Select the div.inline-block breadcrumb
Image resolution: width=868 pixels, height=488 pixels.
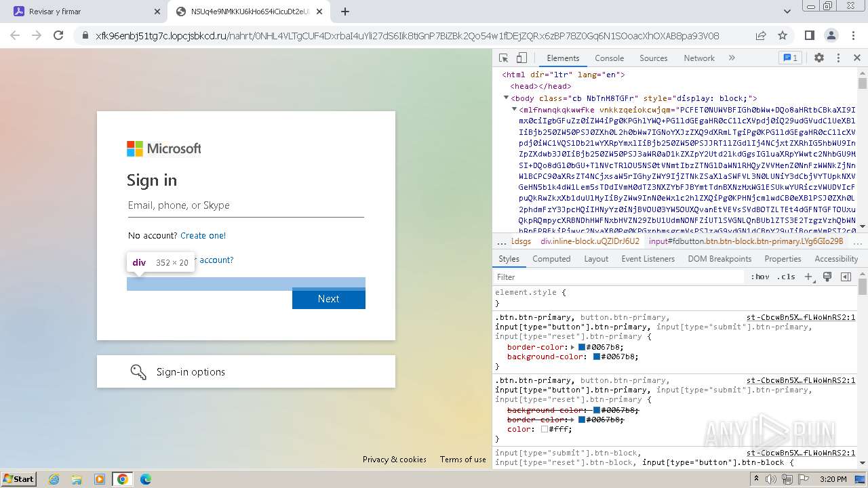(589, 241)
